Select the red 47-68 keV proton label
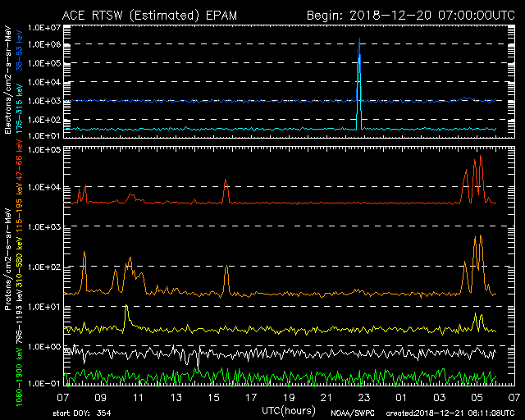The height and width of the screenshot is (420, 525). [x=20, y=172]
